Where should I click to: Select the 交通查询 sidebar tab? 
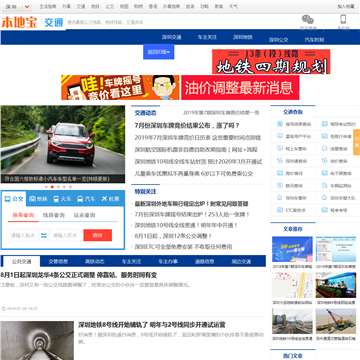293,112
